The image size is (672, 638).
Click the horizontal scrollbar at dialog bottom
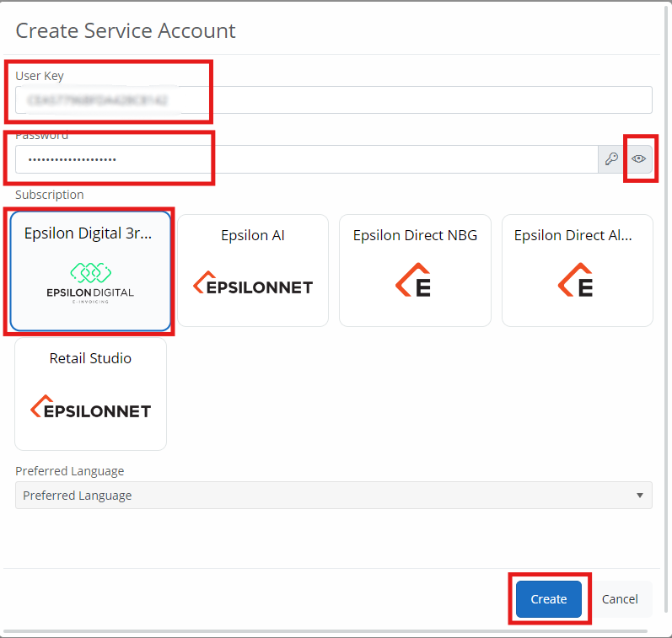[x=336, y=631]
